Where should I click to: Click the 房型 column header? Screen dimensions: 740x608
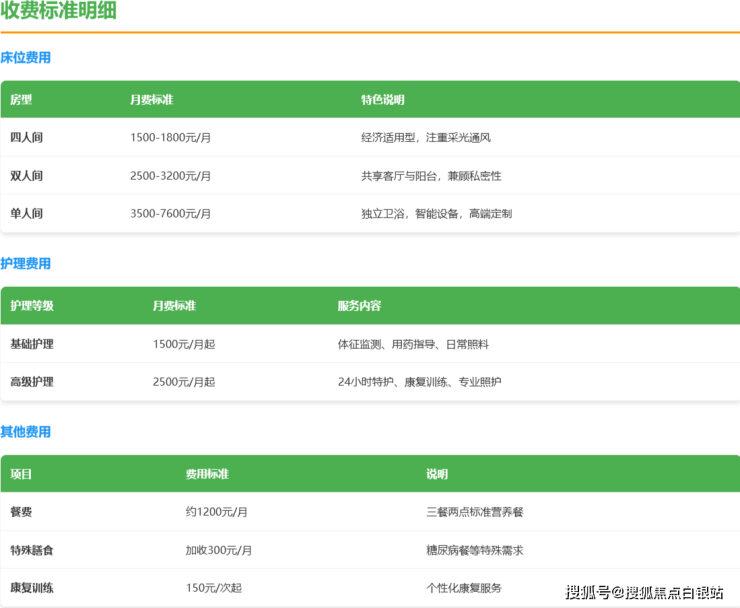click(x=21, y=100)
